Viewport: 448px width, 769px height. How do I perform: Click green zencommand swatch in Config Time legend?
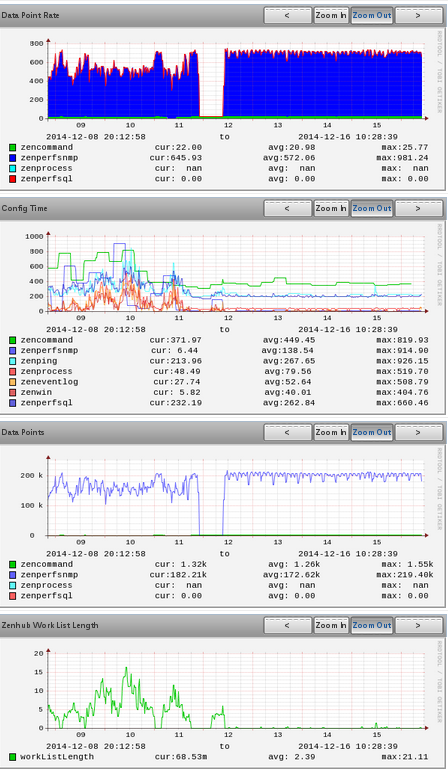[13, 340]
